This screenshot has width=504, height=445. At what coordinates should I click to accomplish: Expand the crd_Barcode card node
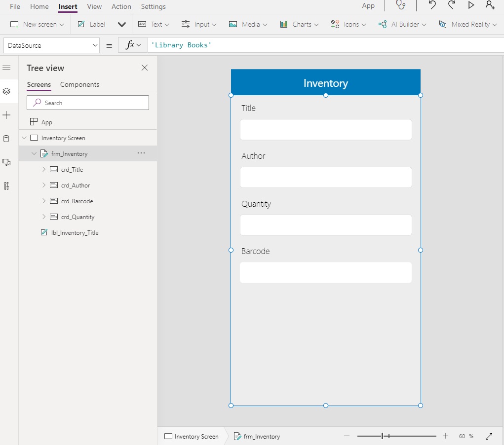point(43,201)
